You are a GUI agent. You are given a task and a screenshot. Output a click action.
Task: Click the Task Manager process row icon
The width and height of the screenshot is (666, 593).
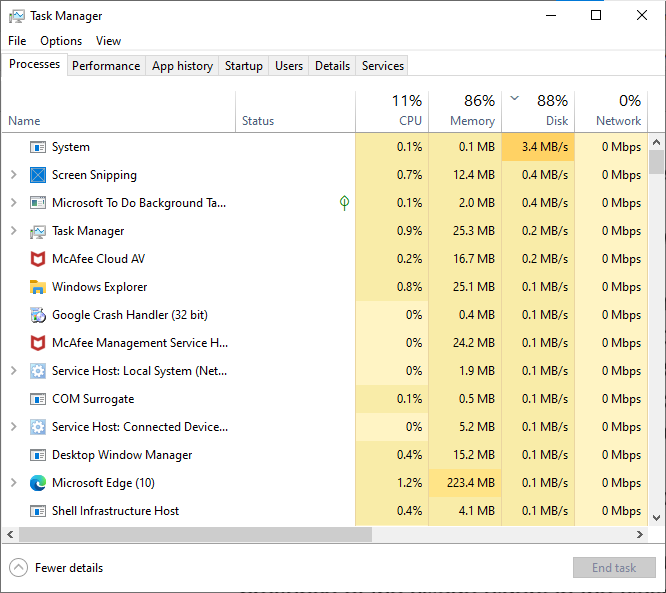38,231
